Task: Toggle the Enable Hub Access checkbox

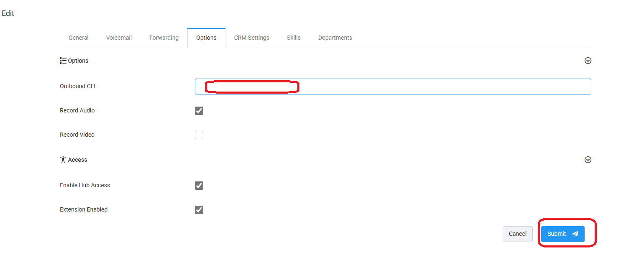Action: point(199,186)
